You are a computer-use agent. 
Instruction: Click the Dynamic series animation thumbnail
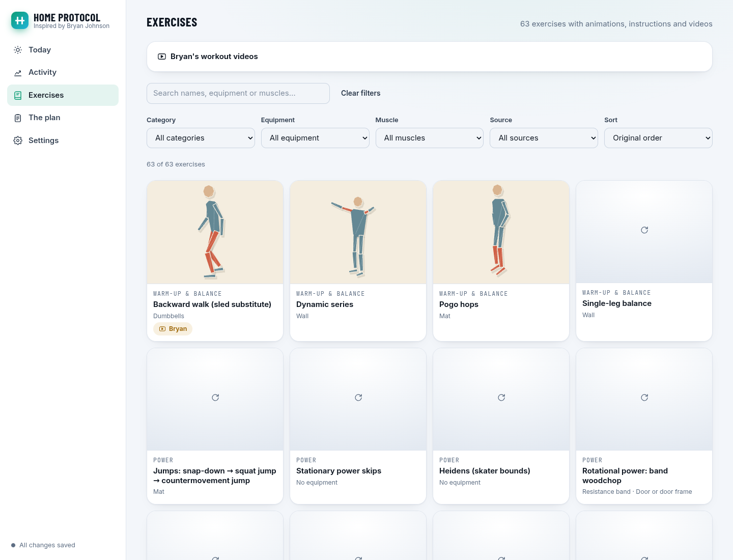click(x=358, y=232)
